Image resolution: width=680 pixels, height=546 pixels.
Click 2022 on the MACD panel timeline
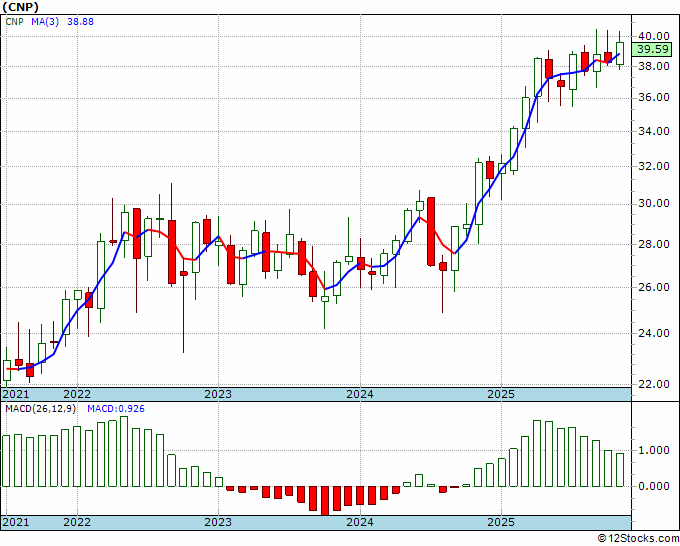(x=77, y=522)
